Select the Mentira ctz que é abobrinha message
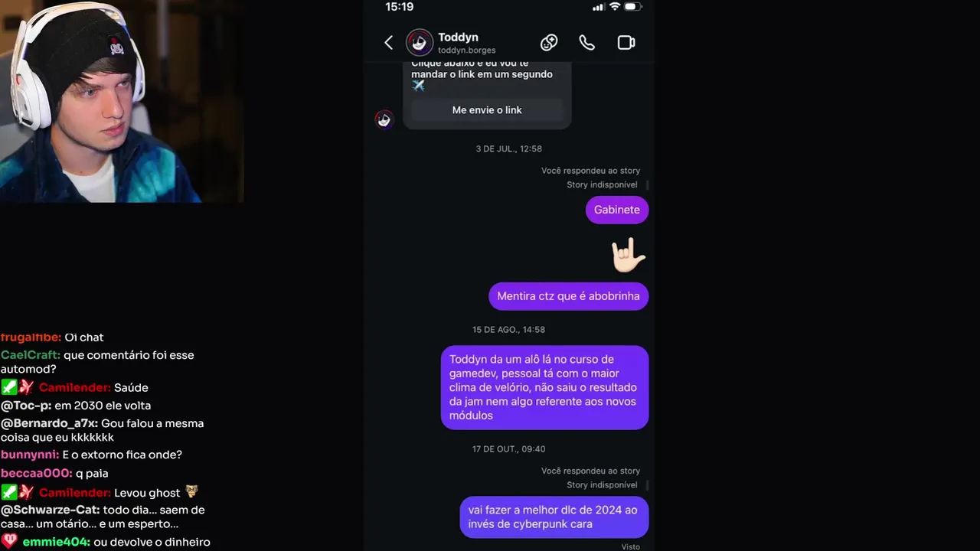The width and height of the screenshot is (980, 551). (568, 296)
